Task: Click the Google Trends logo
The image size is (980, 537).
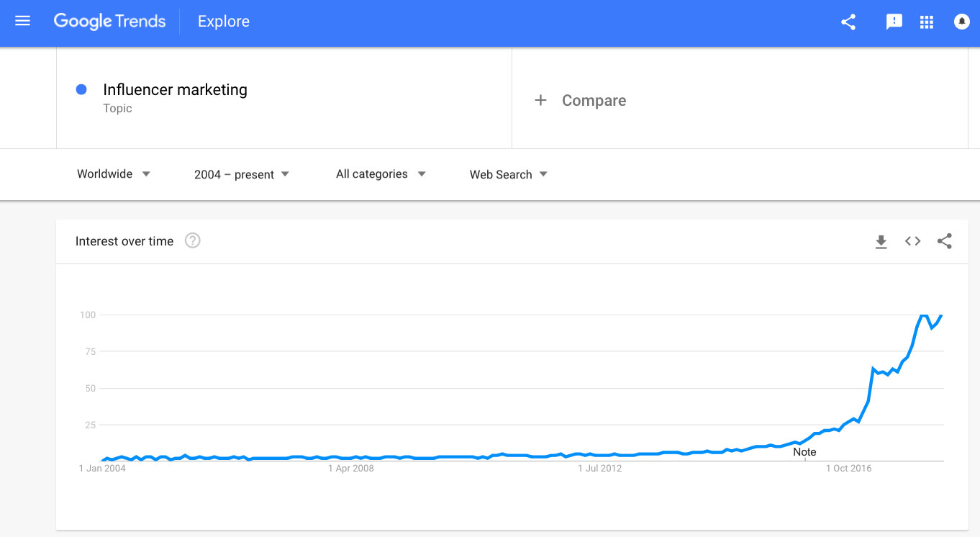Action: pos(109,22)
